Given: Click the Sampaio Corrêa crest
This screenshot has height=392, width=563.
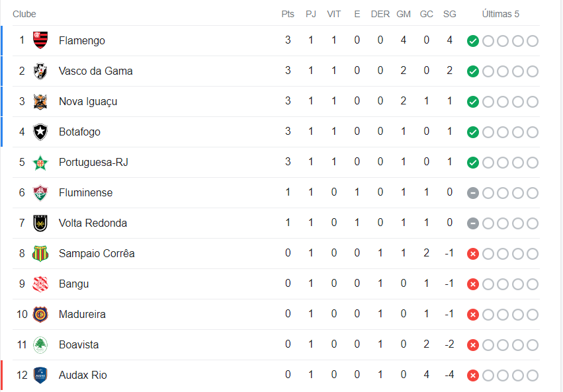Looking at the screenshot, I should [40, 253].
